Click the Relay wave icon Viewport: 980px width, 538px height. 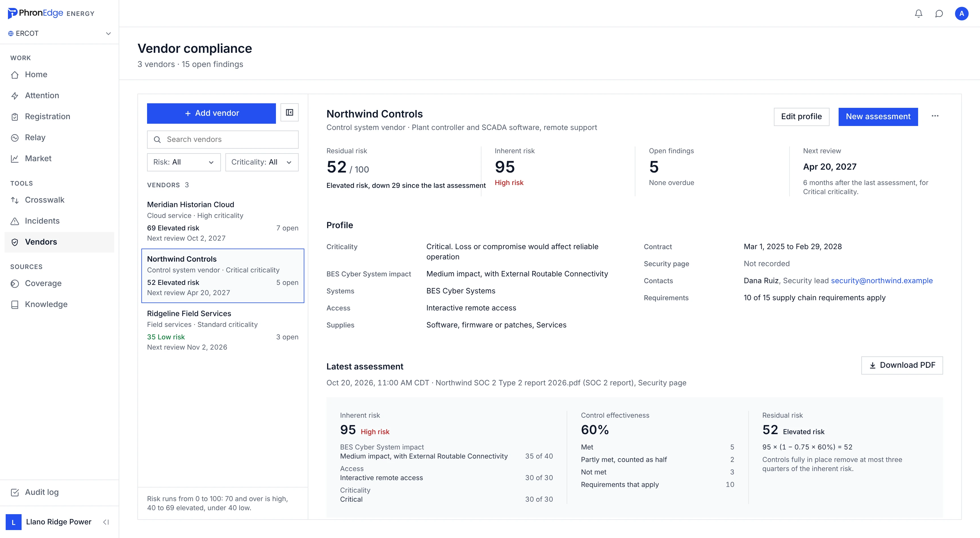point(15,138)
